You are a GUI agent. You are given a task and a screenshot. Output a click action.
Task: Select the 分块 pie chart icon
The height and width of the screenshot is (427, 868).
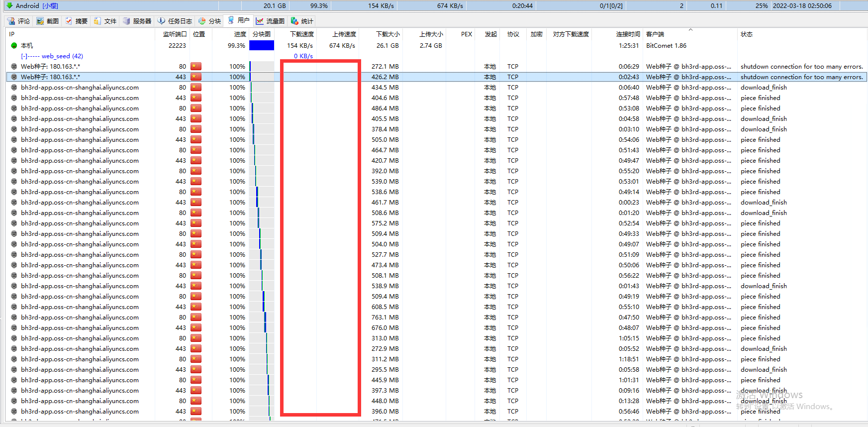coord(202,21)
